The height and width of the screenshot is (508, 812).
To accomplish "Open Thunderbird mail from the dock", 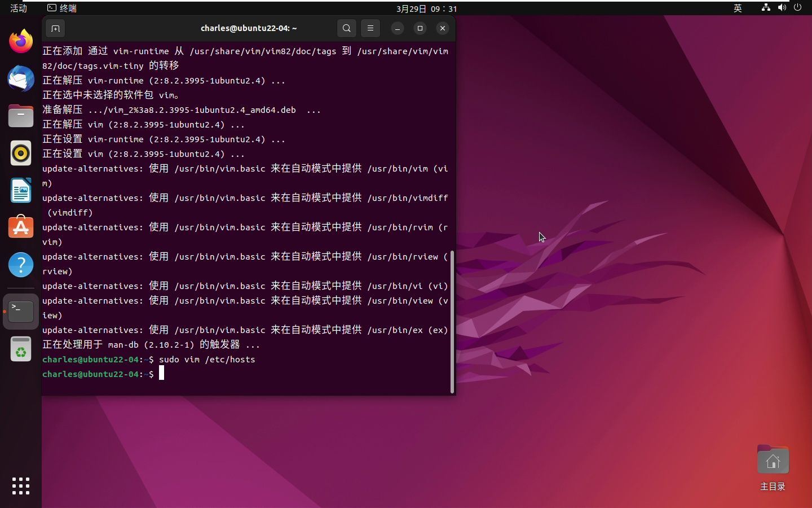I will pos(21,78).
